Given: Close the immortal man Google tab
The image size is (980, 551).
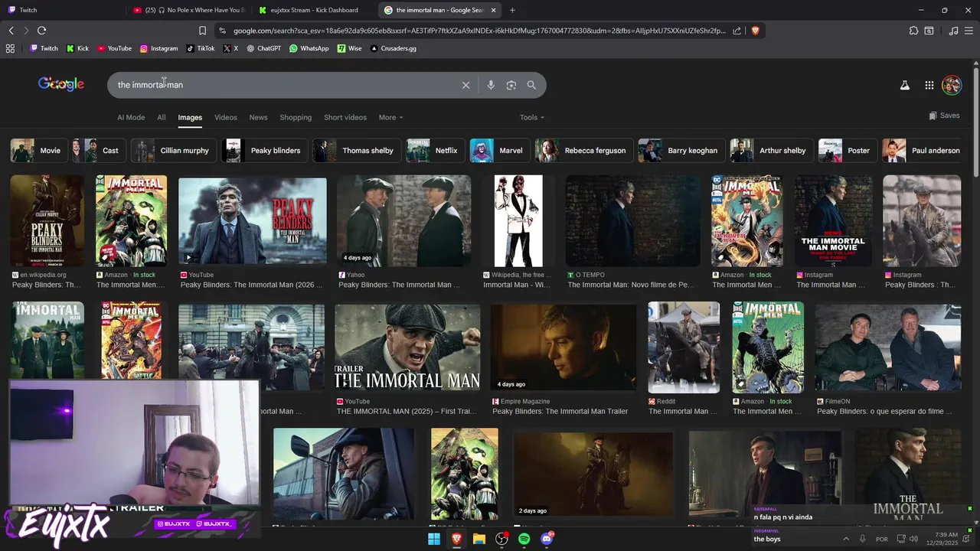Looking at the screenshot, I should pyautogui.click(x=493, y=10).
